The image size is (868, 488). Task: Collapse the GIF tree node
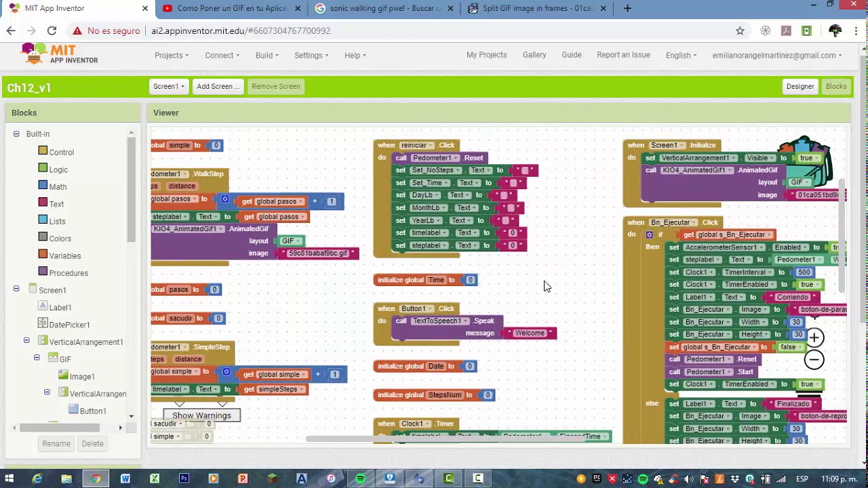(37, 358)
